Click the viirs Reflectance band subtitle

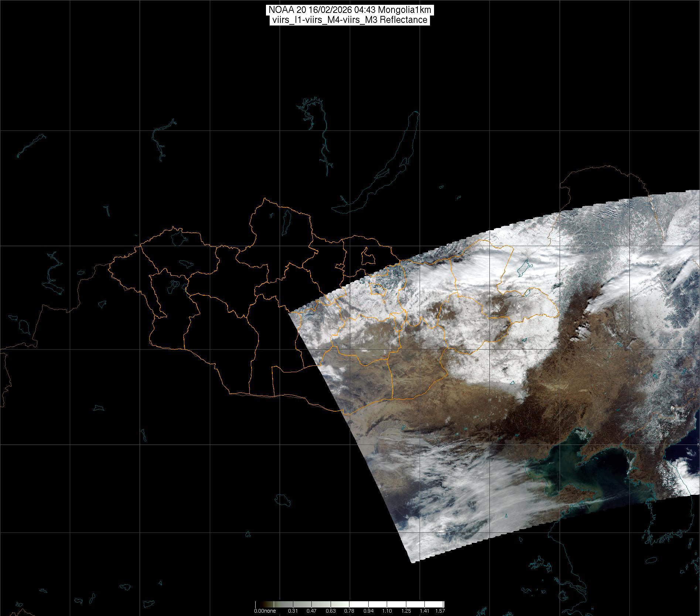349,20
